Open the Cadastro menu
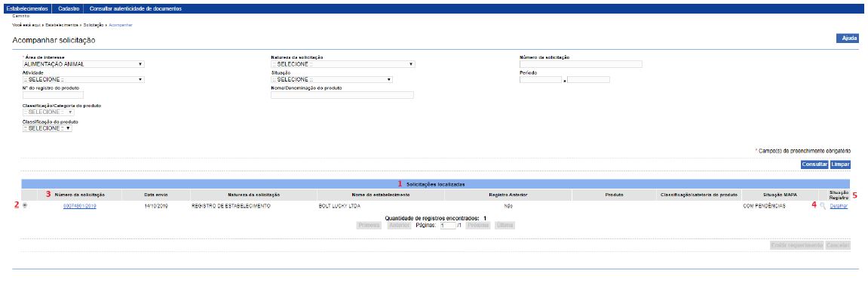Screen dimensions: 868x289 [x=68, y=9]
